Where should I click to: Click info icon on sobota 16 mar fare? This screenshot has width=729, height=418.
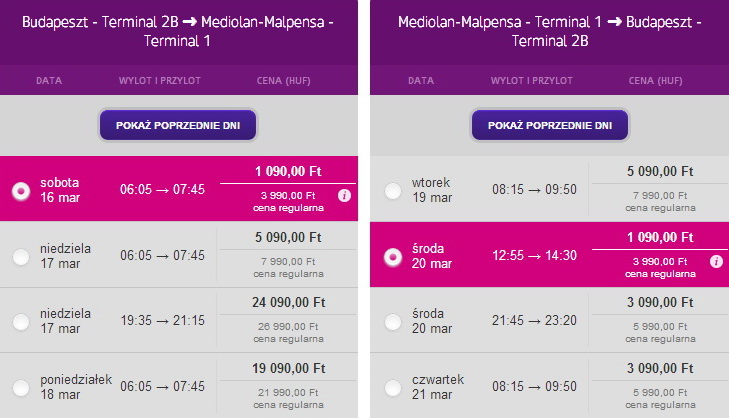(x=344, y=196)
